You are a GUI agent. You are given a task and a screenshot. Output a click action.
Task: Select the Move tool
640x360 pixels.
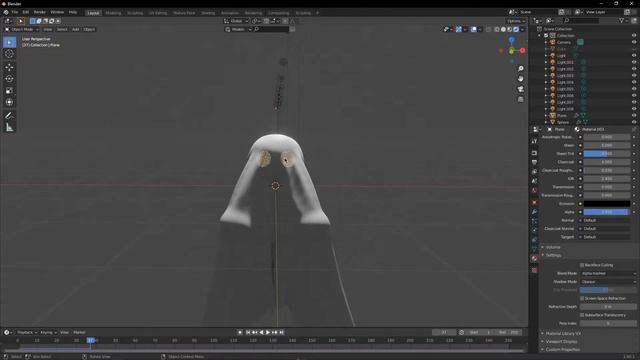(x=9, y=67)
